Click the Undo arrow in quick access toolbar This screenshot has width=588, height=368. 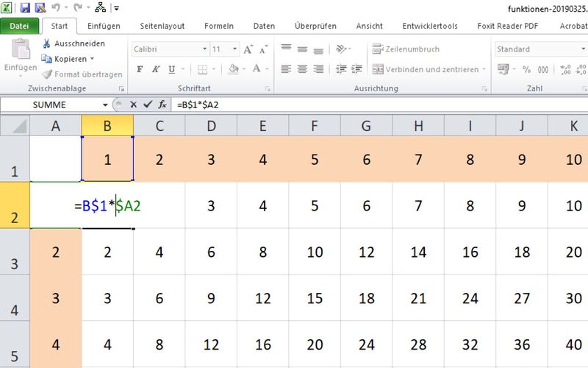pyautogui.click(x=56, y=7)
